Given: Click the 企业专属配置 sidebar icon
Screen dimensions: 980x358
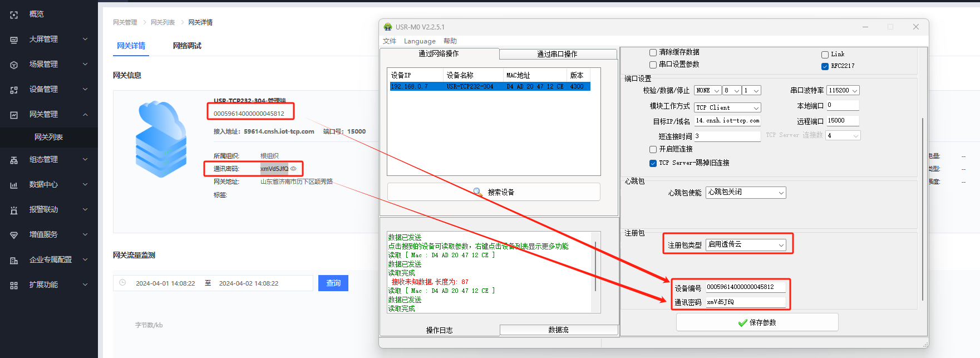Looking at the screenshot, I should pyautogui.click(x=14, y=260).
